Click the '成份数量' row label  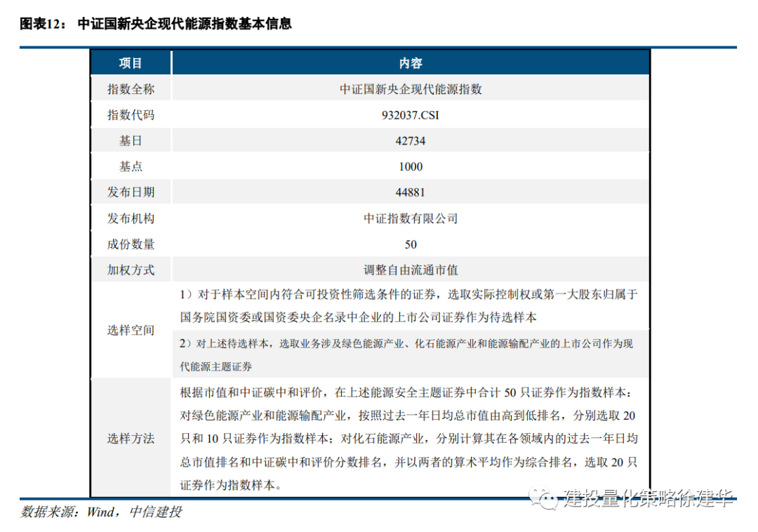click(x=131, y=244)
